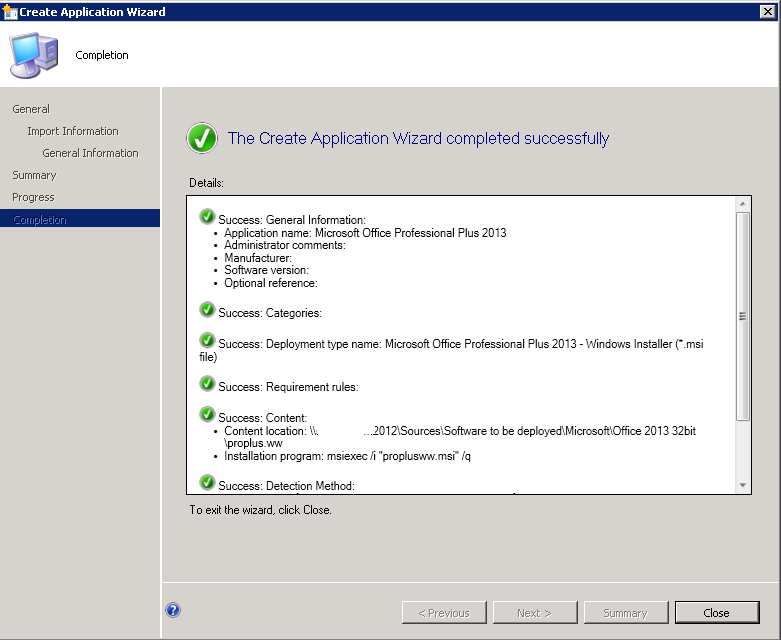The height and width of the screenshot is (640, 781).
Task: Click the Optional reference line
Action: tap(270, 283)
